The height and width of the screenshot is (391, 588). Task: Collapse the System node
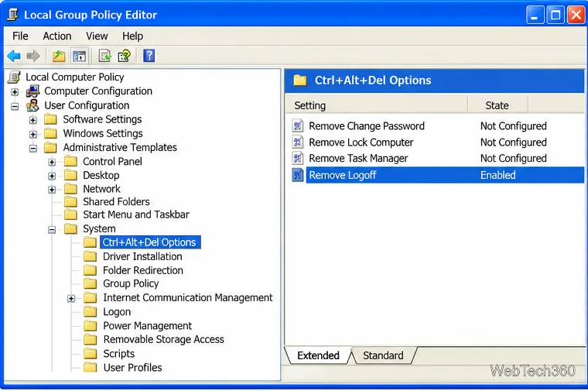[x=52, y=230]
